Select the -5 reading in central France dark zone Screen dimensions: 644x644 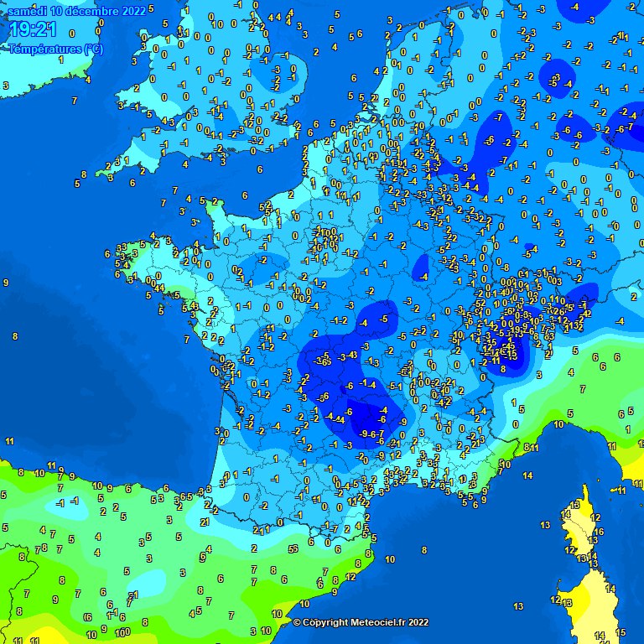(x=383, y=319)
